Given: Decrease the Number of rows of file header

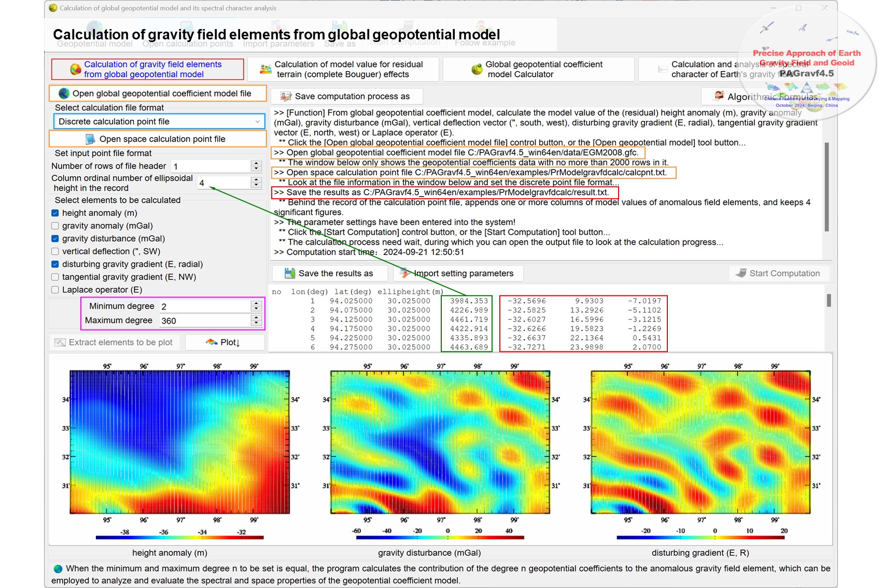Looking at the screenshot, I should (x=256, y=169).
